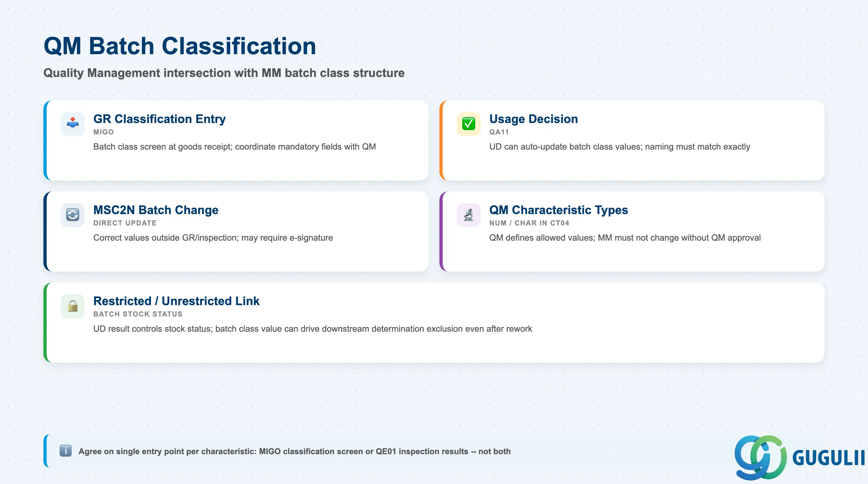Image resolution: width=868 pixels, height=484 pixels.
Task: Click the 'DIRECT UPDATE' label
Action: click(x=125, y=223)
